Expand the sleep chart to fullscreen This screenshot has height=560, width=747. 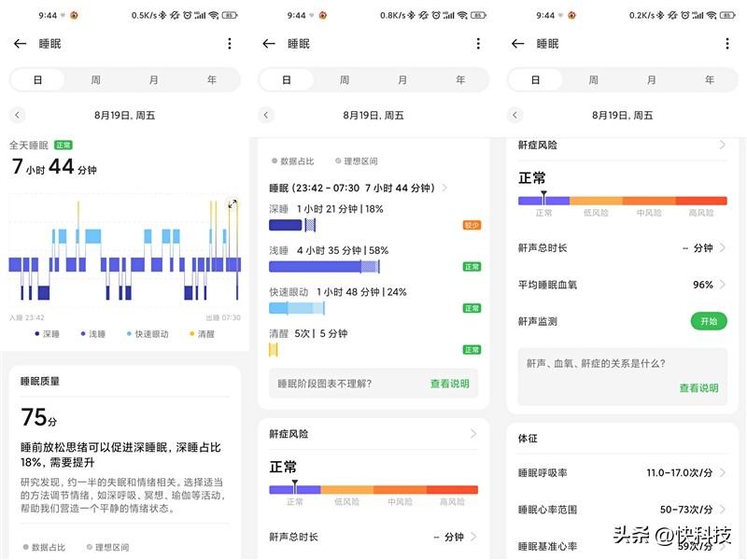(233, 204)
